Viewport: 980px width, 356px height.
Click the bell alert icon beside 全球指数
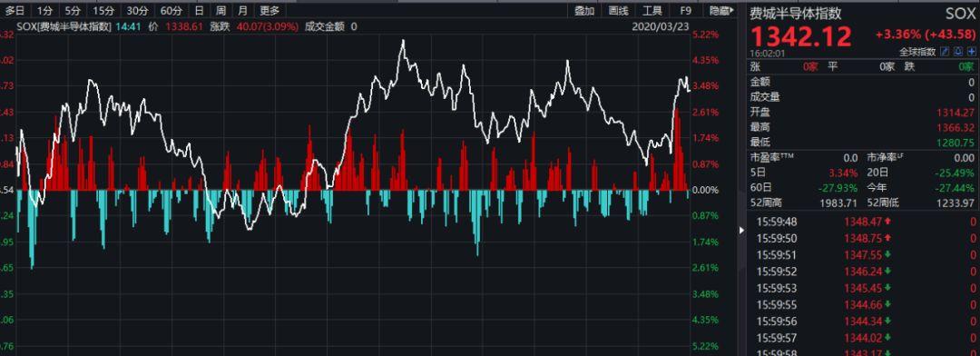[957, 52]
